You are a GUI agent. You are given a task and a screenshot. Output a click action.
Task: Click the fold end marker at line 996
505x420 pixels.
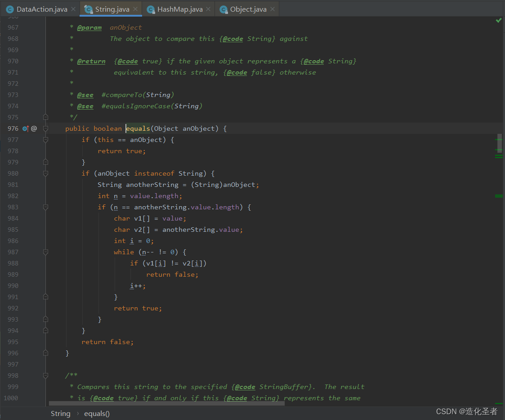pyautogui.click(x=46, y=353)
